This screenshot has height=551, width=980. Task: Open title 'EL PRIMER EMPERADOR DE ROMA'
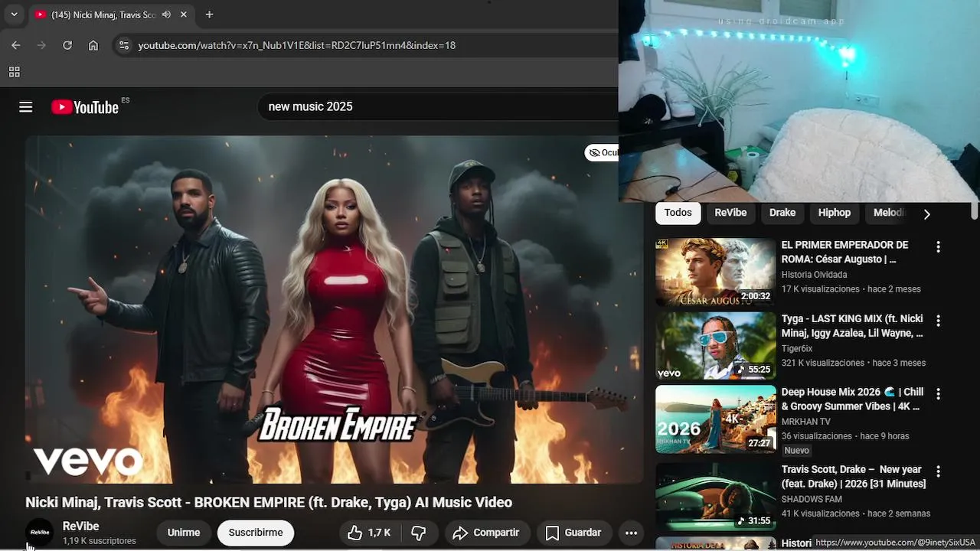(844, 252)
